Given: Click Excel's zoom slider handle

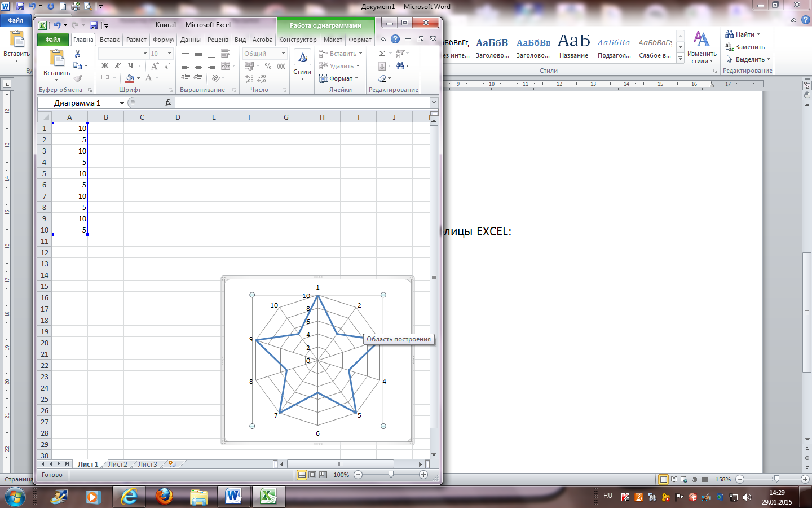Looking at the screenshot, I should [391, 475].
